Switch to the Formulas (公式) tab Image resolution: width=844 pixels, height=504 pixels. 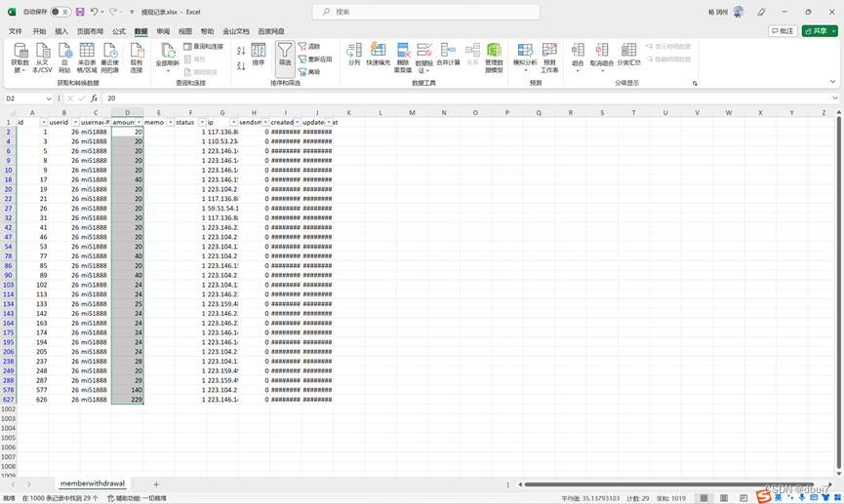(x=119, y=31)
